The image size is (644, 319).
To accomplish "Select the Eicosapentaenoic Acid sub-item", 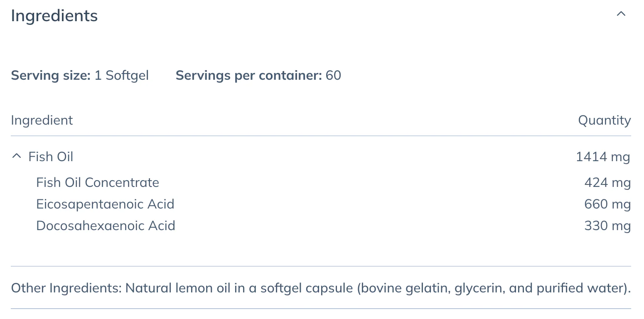I will click(105, 204).
